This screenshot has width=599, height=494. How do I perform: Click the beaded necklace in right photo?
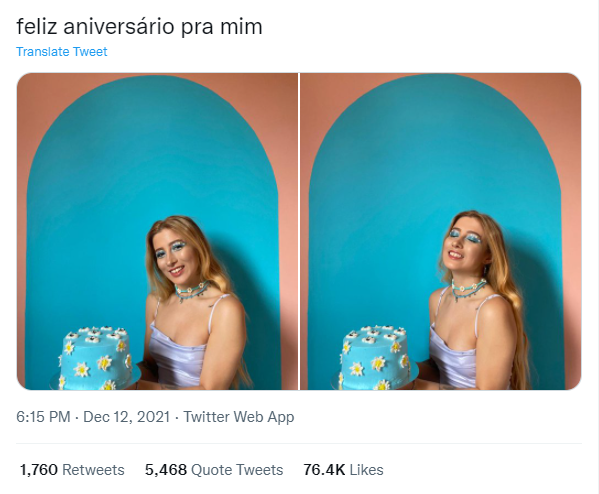468,288
